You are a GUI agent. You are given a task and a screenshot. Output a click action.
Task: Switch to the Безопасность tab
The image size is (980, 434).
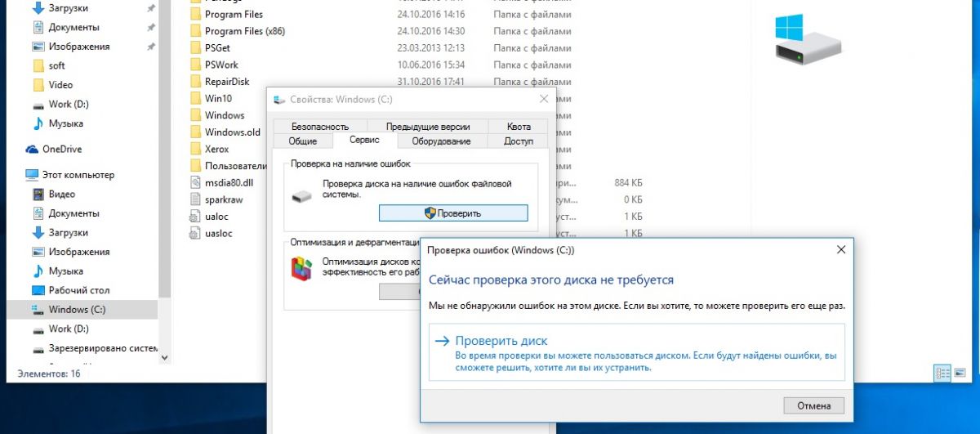point(320,127)
